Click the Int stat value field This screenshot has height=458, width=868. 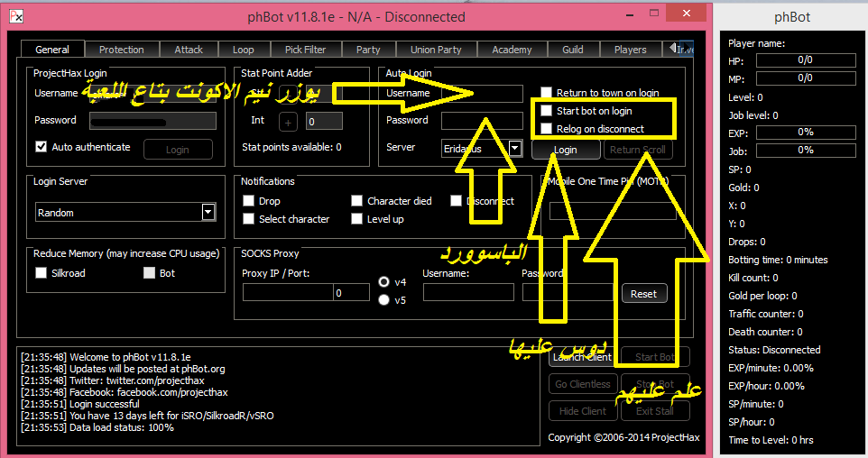click(x=324, y=121)
